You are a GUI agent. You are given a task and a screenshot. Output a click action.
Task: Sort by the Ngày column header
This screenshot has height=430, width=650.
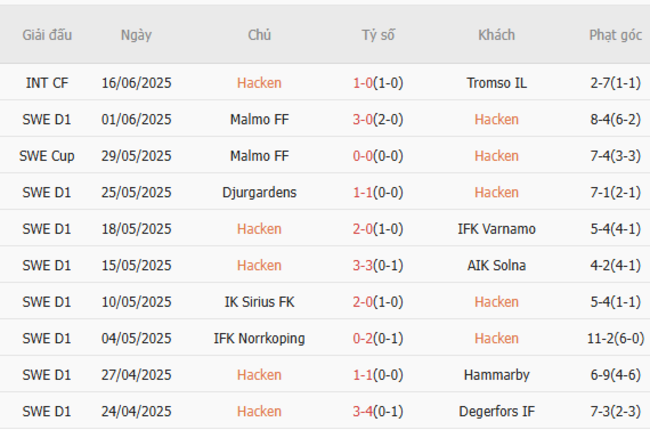click(136, 35)
